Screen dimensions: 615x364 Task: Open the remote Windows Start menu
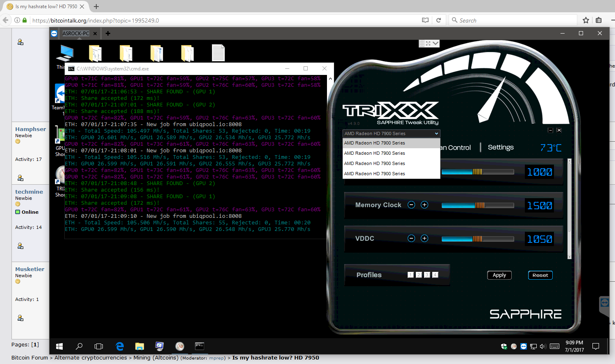[59, 346]
